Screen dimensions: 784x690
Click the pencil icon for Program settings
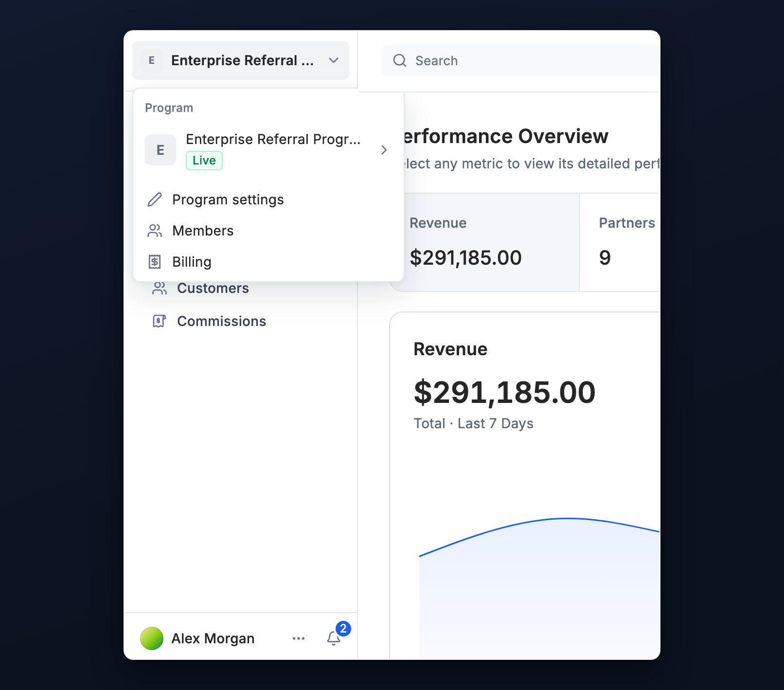(x=155, y=200)
